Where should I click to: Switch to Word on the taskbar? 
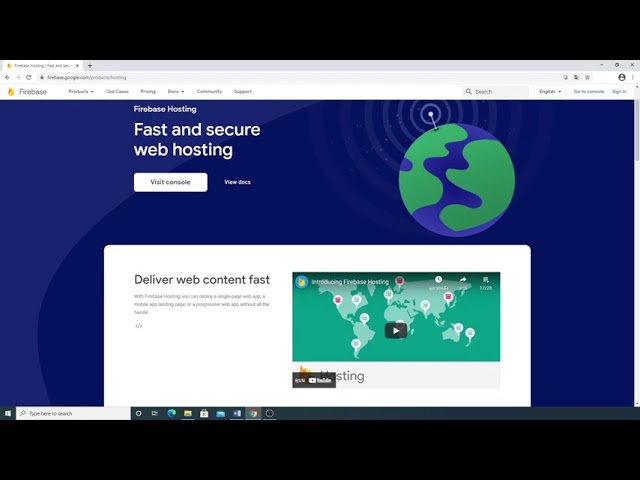(x=237, y=413)
